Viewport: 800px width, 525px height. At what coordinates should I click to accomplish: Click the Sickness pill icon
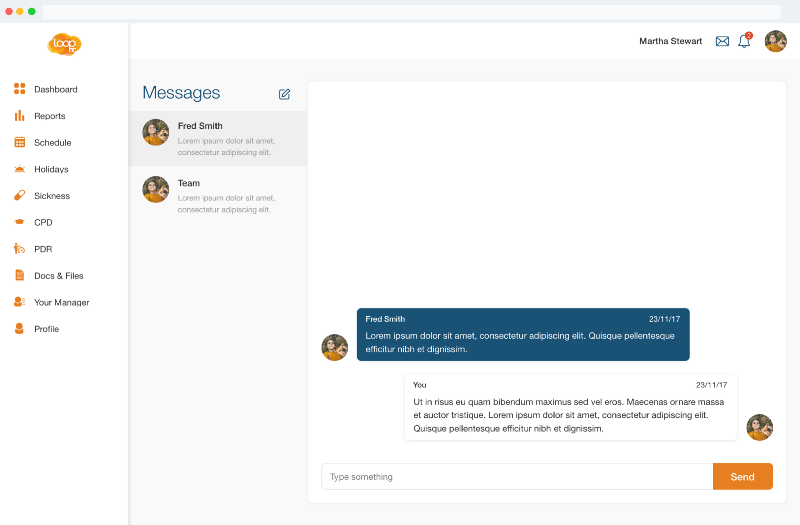[x=19, y=196]
